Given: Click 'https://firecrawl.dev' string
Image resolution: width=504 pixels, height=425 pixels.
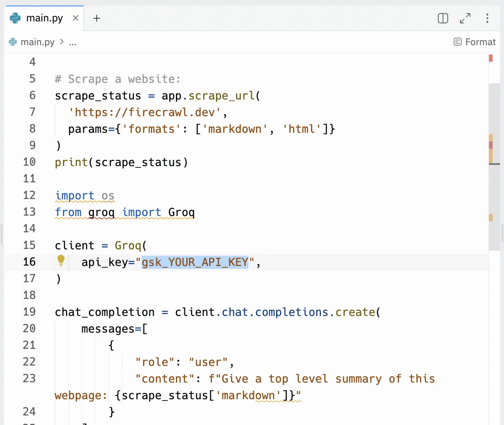Looking at the screenshot, I should tap(145, 112).
